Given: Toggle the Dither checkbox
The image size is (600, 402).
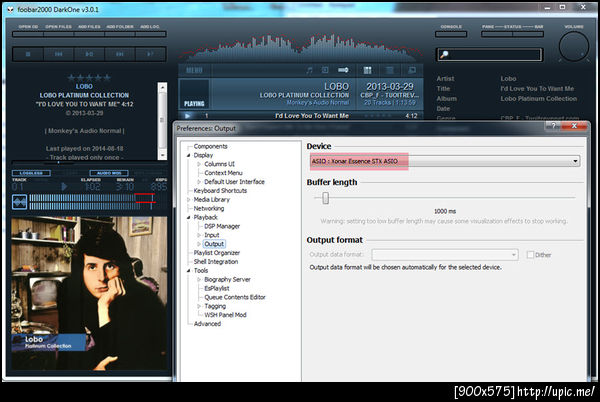Looking at the screenshot, I should 530,255.
